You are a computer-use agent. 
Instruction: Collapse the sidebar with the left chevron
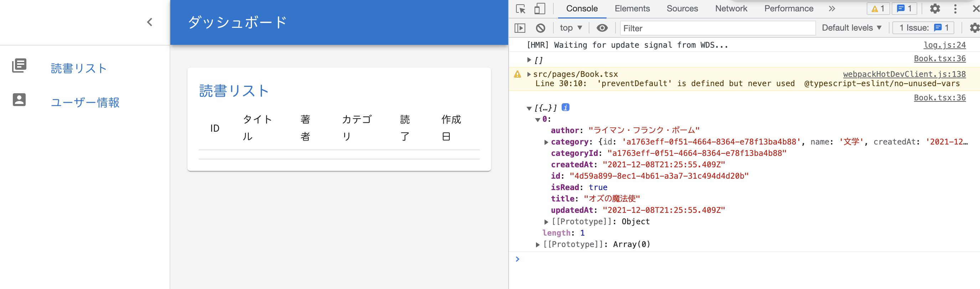tap(150, 22)
